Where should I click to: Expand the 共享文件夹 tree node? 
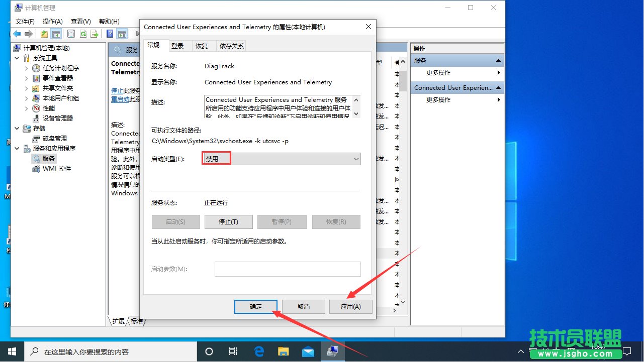pyautogui.click(x=26, y=88)
